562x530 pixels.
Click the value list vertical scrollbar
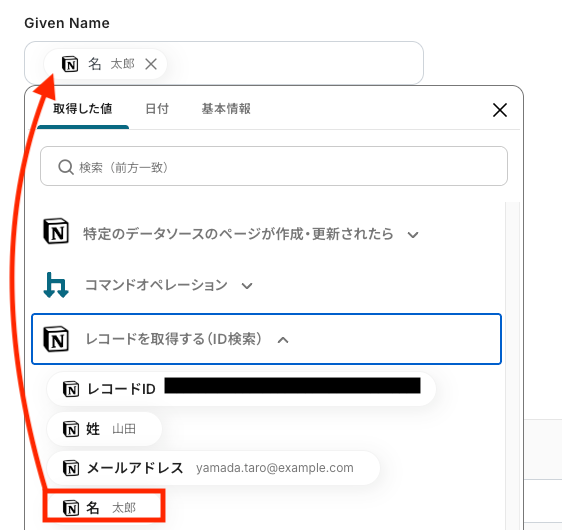(x=512, y=366)
